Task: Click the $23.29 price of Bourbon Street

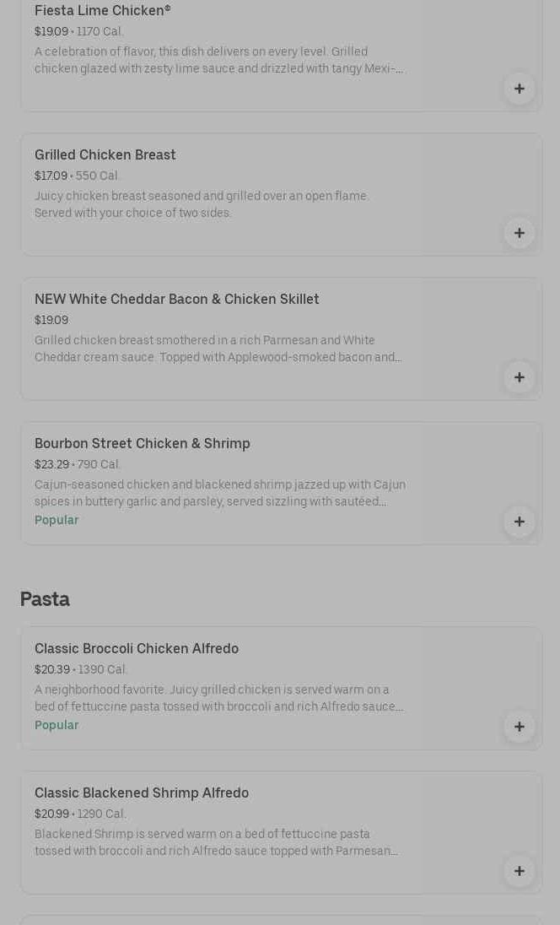Action: coord(51,465)
